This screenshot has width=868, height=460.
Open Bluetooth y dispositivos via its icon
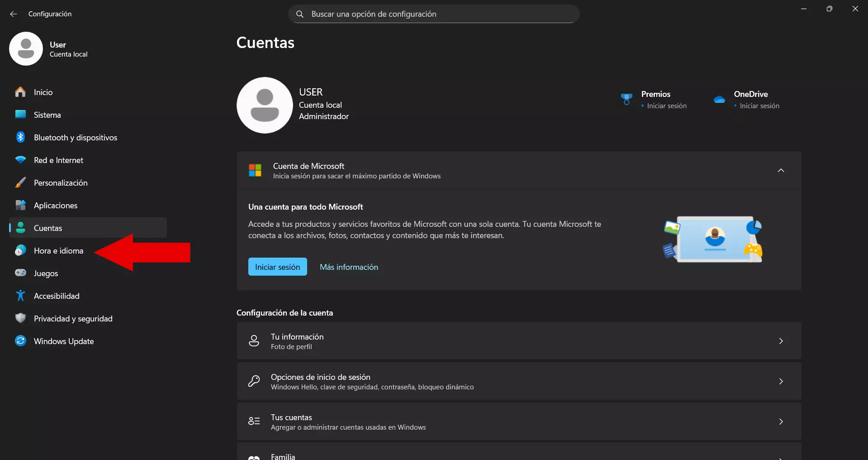click(x=20, y=137)
